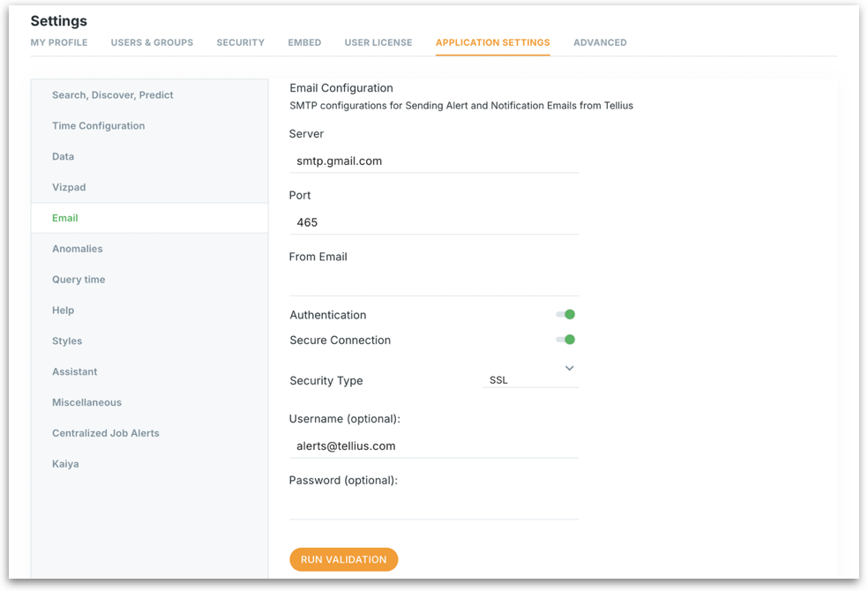868x591 pixels.
Task: Select Kaiya in the sidebar
Action: pyautogui.click(x=65, y=464)
